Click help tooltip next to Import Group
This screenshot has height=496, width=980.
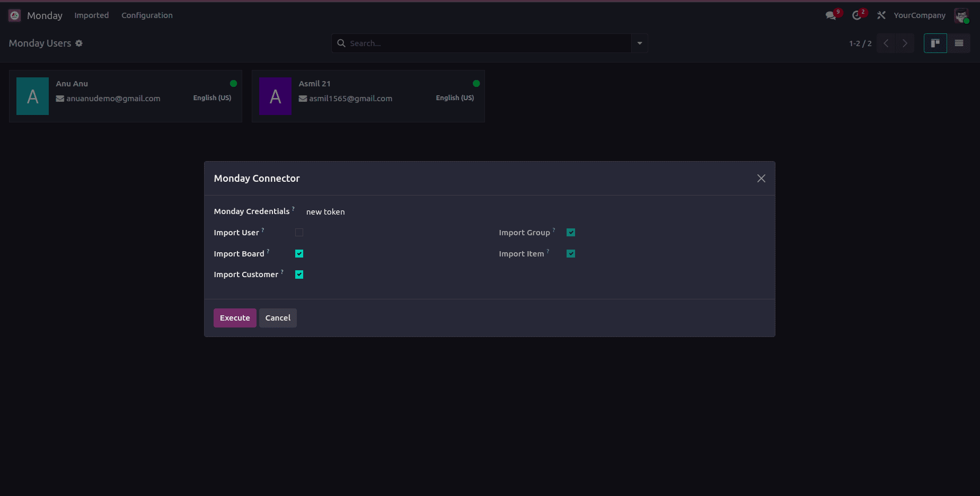pyautogui.click(x=554, y=230)
